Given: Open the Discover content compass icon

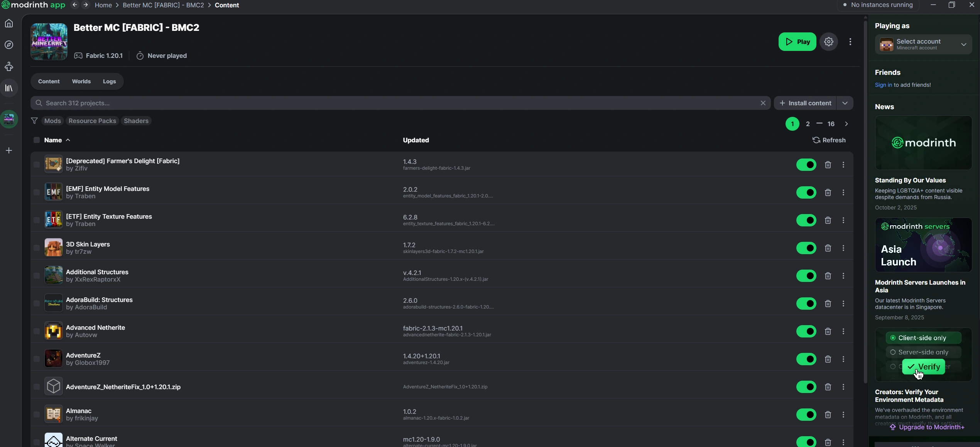Looking at the screenshot, I should (9, 45).
